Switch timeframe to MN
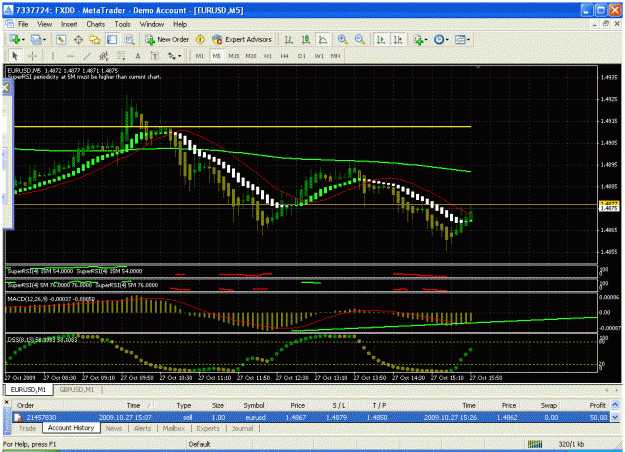The width and height of the screenshot is (625, 452). (336, 56)
